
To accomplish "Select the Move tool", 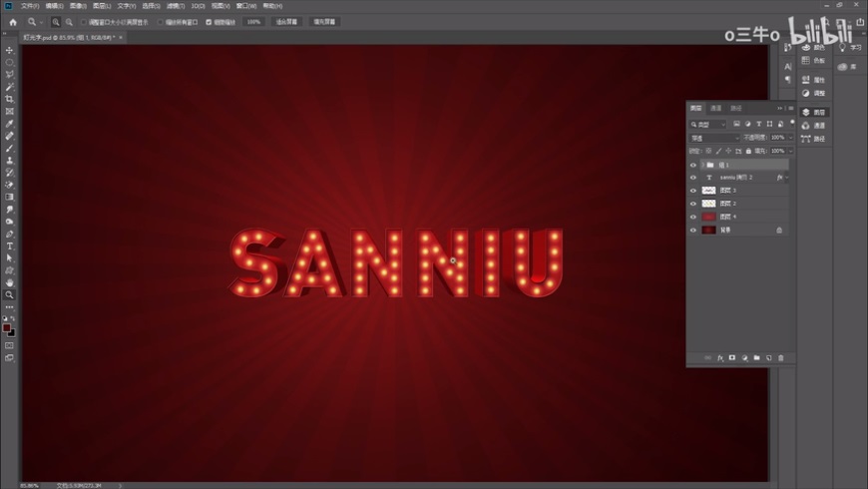I will tap(10, 50).
